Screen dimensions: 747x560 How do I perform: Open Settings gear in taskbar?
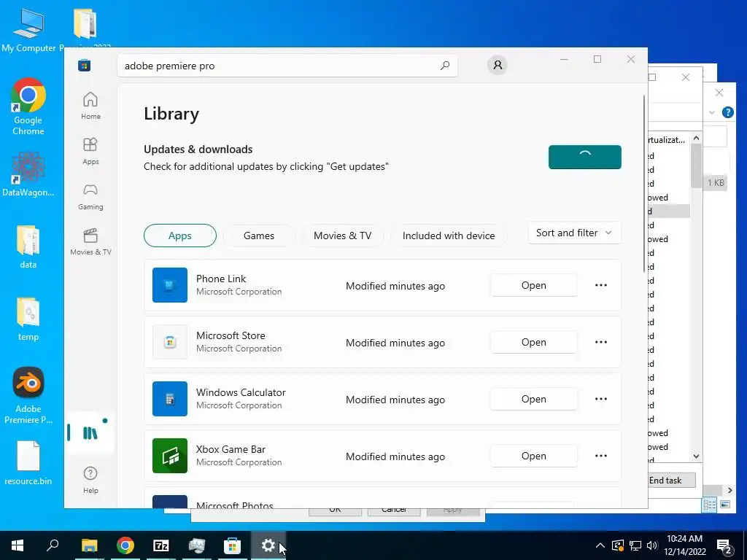[x=268, y=545]
